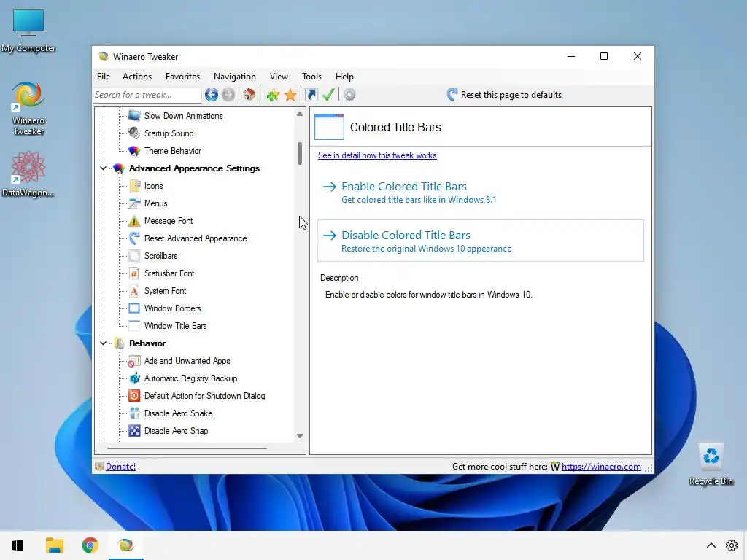
Task: Click the Disable Aero Snap icon
Action: tap(134, 431)
